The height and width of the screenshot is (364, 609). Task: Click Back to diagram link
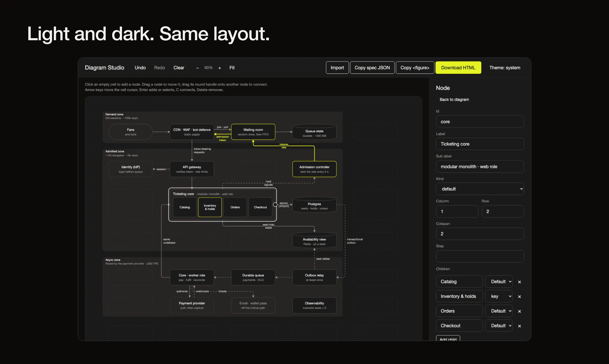(x=454, y=100)
